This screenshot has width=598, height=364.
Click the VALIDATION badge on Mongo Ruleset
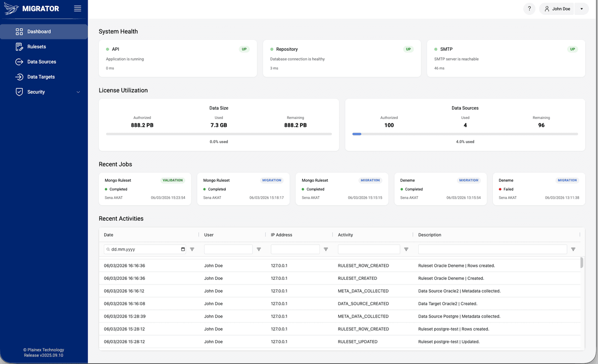pyautogui.click(x=172, y=180)
